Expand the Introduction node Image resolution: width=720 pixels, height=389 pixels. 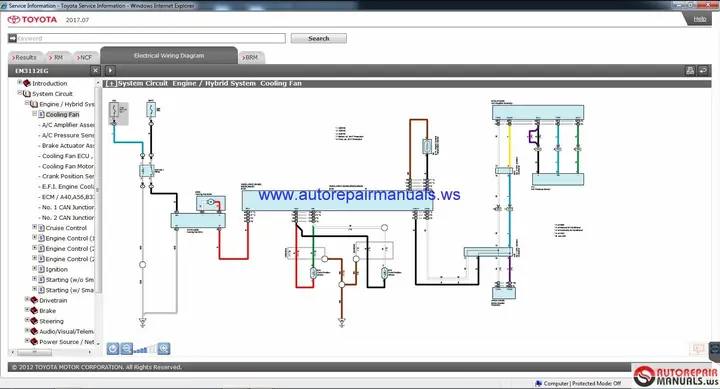click(20, 82)
